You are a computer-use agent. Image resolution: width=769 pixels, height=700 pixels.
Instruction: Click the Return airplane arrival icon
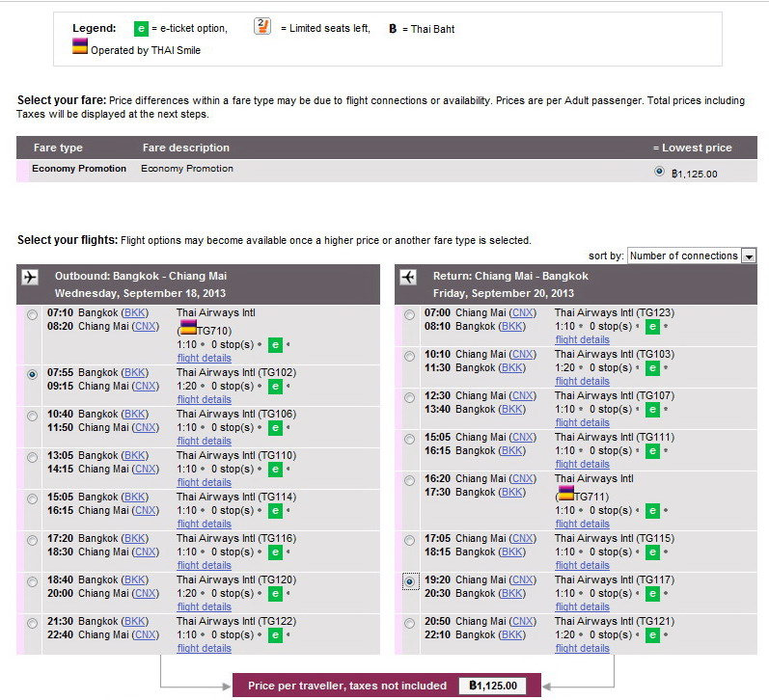[408, 278]
